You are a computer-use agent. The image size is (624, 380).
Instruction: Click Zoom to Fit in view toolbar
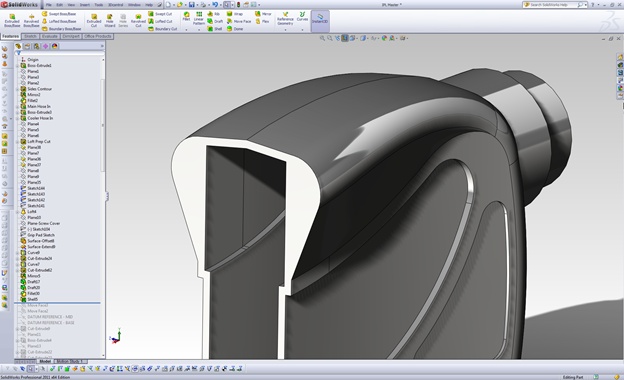(322, 38)
